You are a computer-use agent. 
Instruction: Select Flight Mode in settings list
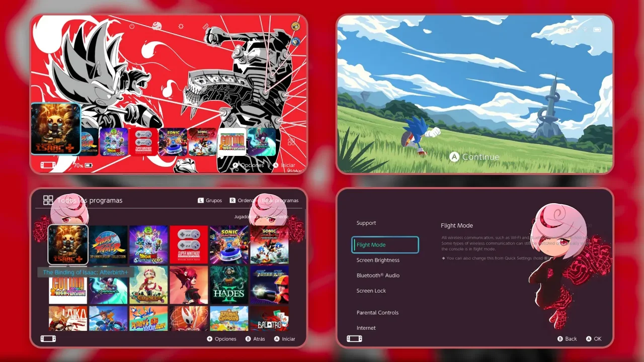pyautogui.click(x=385, y=245)
